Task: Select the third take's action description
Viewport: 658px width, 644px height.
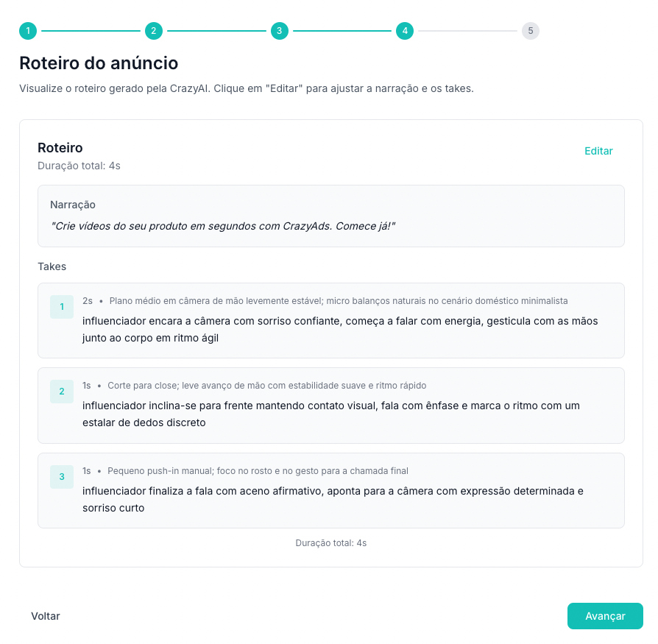Action: (x=333, y=499)
